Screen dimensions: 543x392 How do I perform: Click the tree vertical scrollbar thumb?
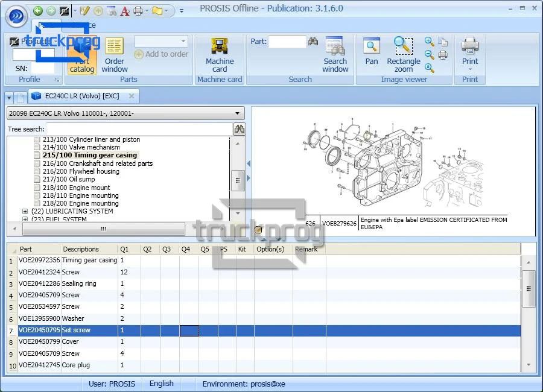pos(238,180)
